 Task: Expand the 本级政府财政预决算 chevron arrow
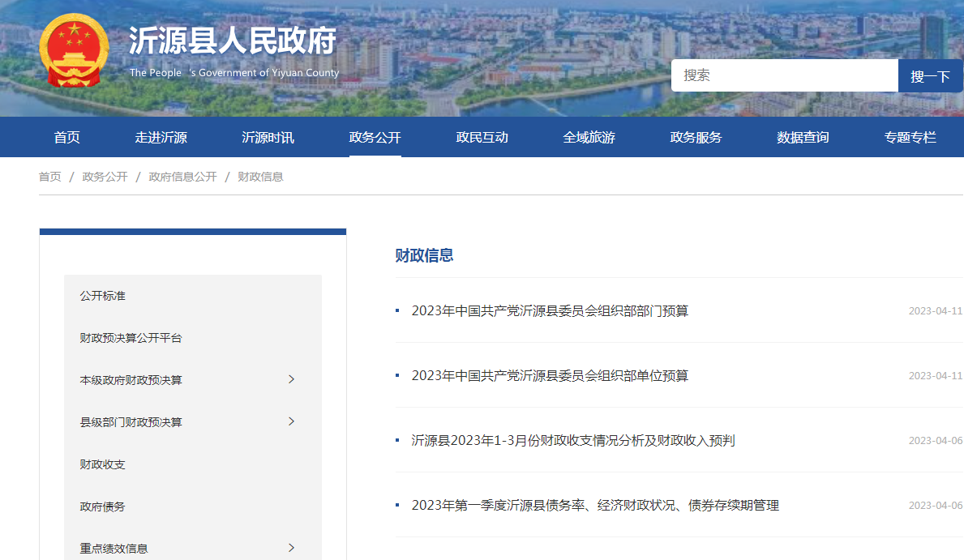[292, 379]
